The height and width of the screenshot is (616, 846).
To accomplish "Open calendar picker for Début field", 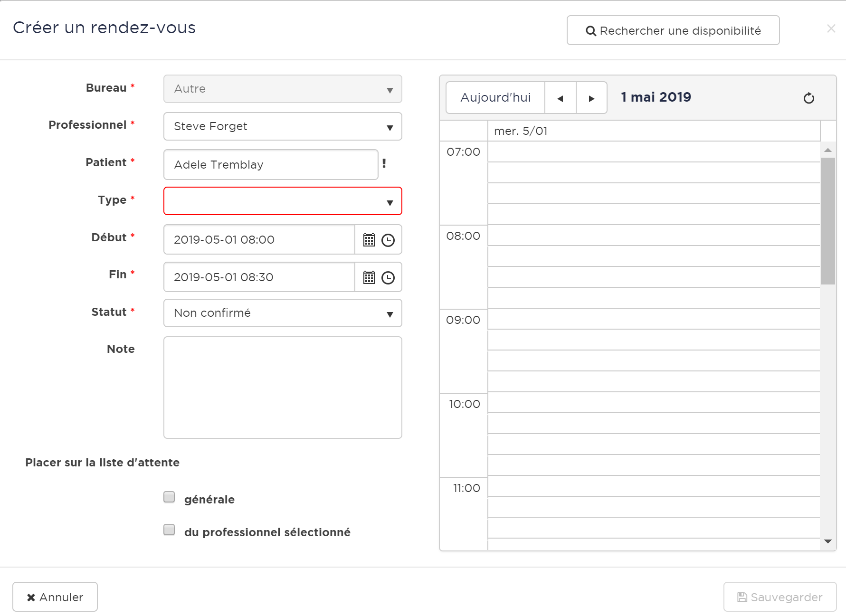I will pyautogui.click(x=369, y=240).
